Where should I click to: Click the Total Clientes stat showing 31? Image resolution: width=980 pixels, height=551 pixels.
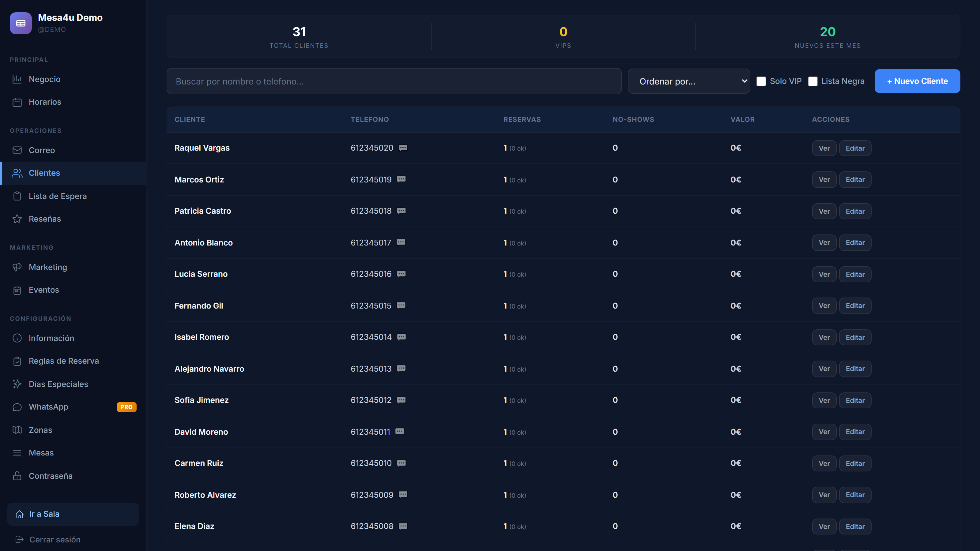tap(299, 37)
